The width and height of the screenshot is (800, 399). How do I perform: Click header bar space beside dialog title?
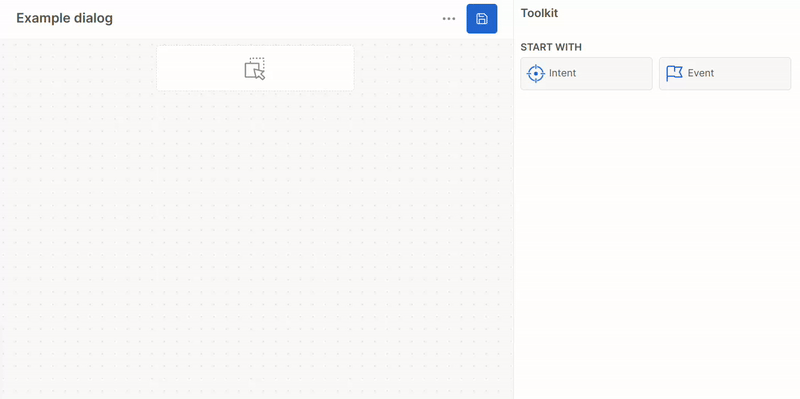[276, 19]
